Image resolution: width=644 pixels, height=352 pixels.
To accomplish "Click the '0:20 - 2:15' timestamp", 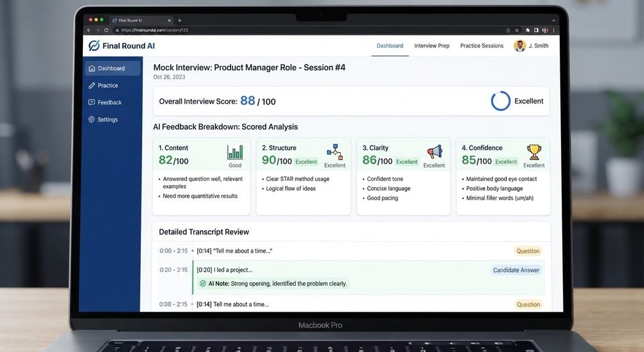I will pos(174,270).
